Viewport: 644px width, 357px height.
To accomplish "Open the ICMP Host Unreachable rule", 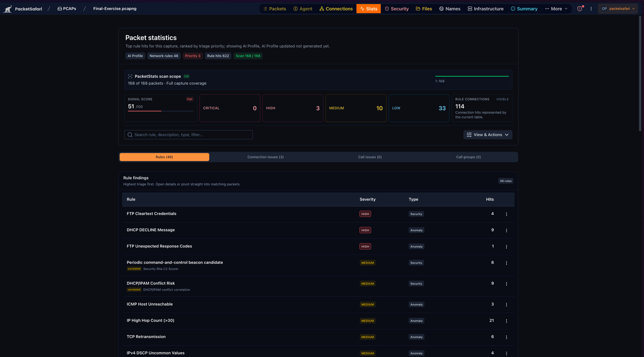I will 149,304.
